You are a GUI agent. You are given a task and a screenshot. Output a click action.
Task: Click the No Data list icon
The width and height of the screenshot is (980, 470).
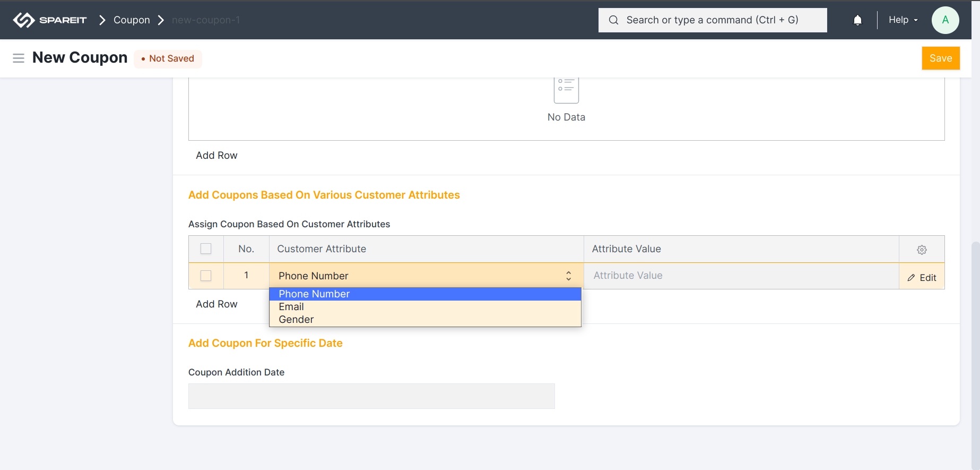pyautogui.click(x=566, y=89)
